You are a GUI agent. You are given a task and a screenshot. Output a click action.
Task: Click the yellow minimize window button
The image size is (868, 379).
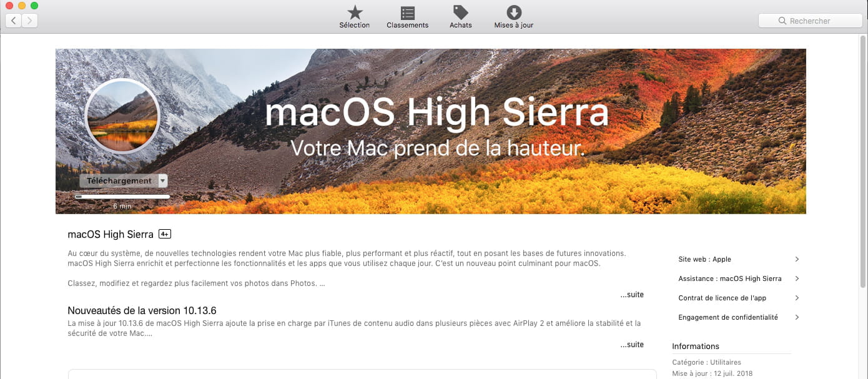[x=22, y=6]
